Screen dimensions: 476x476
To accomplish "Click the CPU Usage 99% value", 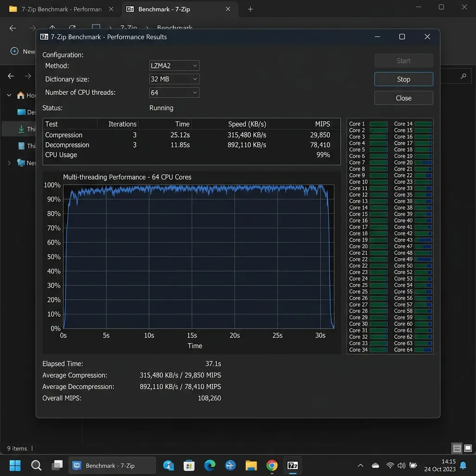I will 323,155.
